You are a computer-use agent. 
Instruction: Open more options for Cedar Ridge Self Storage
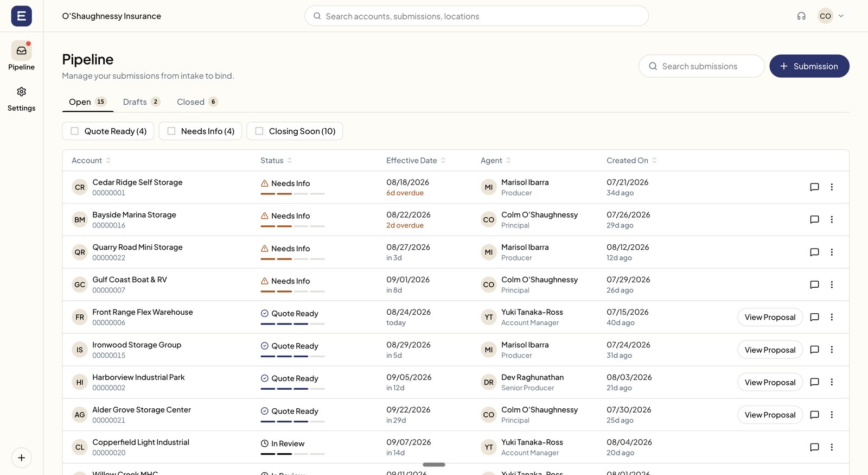point(832,187)
